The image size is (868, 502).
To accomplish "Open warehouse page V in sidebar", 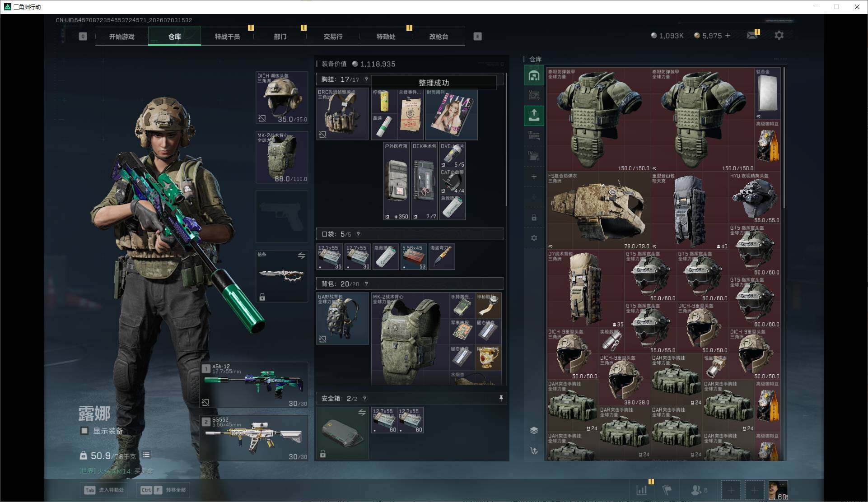I will click(534, 95).
